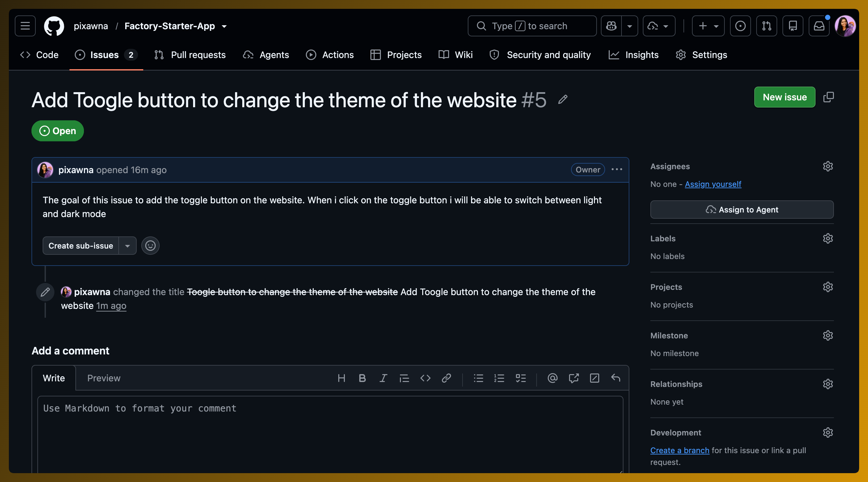
Task: Toggle bold formatting
Action: click(362, 378)
